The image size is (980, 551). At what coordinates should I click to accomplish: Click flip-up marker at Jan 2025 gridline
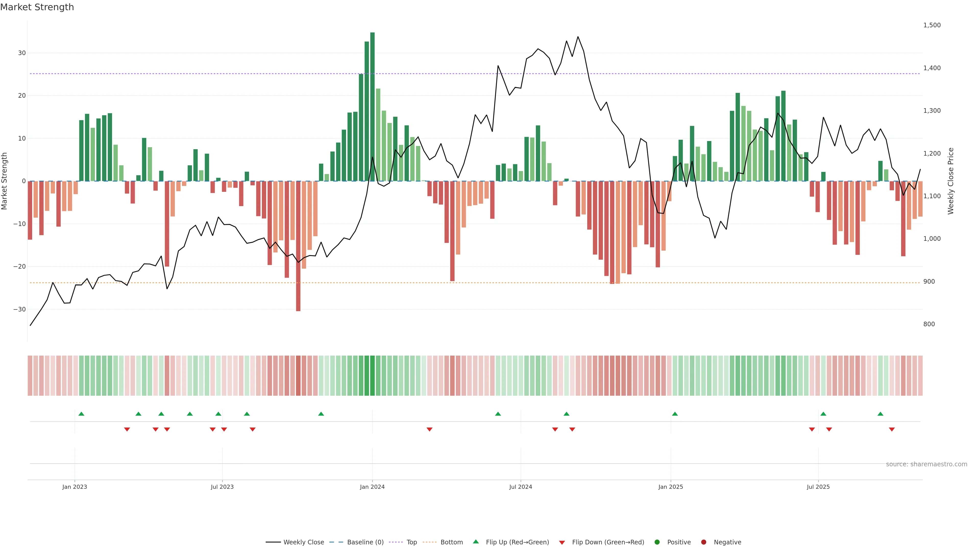tap(675, 414)
